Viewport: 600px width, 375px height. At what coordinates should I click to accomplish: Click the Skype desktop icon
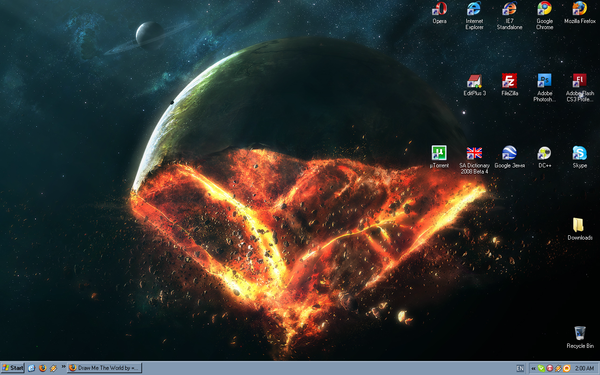point(579,157)
